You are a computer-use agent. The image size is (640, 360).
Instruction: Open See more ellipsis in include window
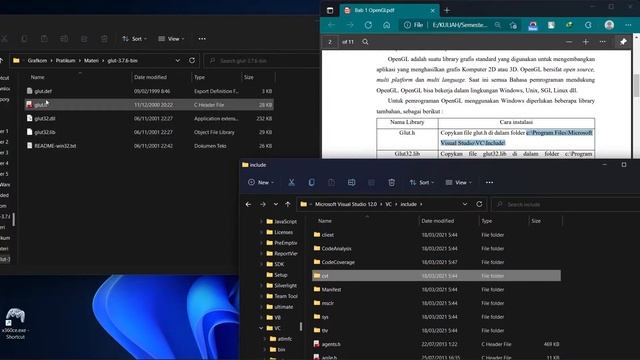pos(489,182)
